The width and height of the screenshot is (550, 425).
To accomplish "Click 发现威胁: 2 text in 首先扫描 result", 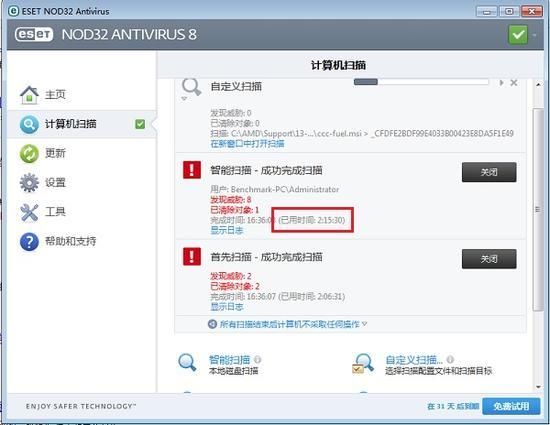I will pos(231,276).
